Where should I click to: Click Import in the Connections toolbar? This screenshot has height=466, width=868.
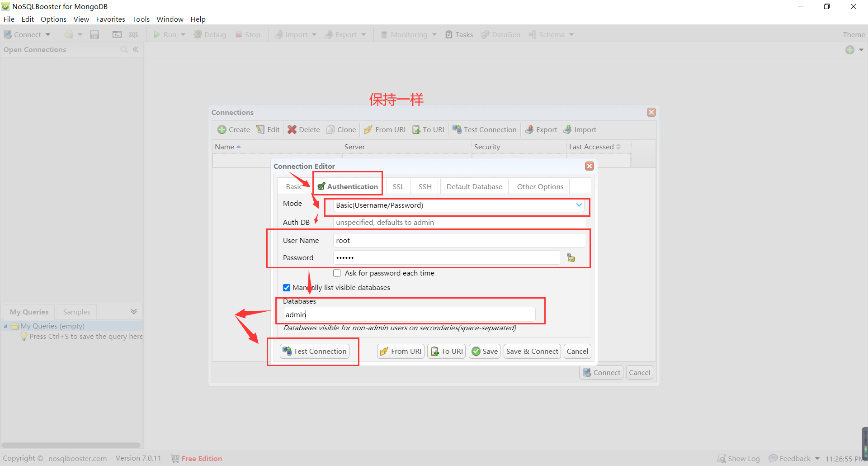coord(580,129)
